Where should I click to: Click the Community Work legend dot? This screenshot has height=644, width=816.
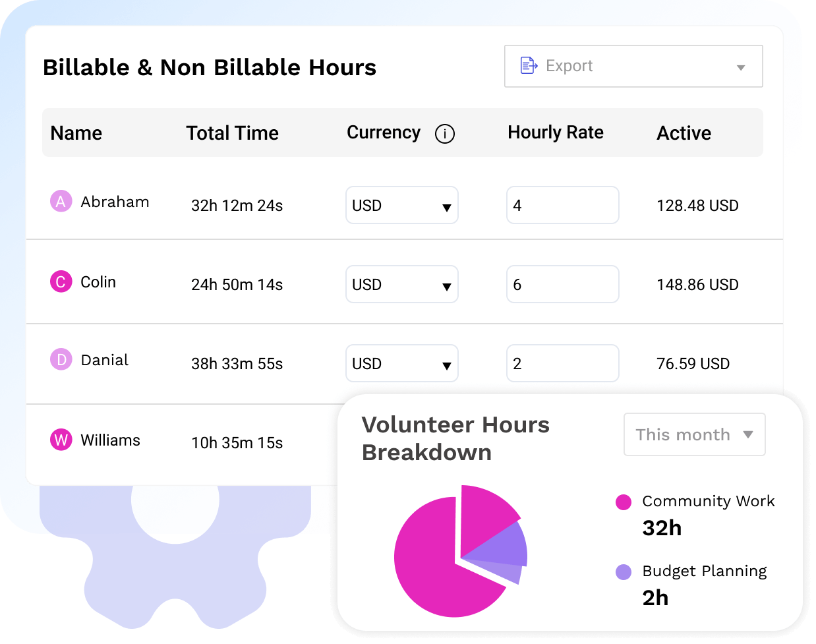point(623,502)
